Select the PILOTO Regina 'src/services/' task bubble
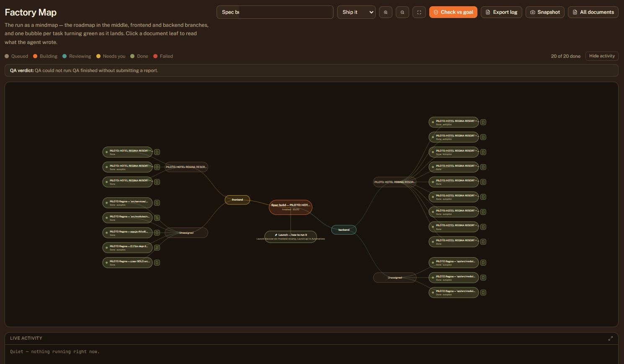Viewport: 624px width, 364px height. click(x=127, y=203)
